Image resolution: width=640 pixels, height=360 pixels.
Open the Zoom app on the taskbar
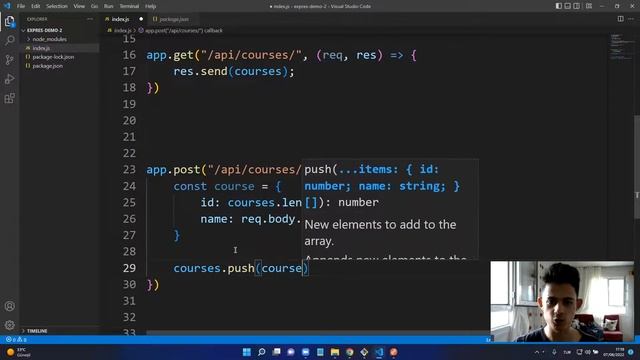[306, 352]
